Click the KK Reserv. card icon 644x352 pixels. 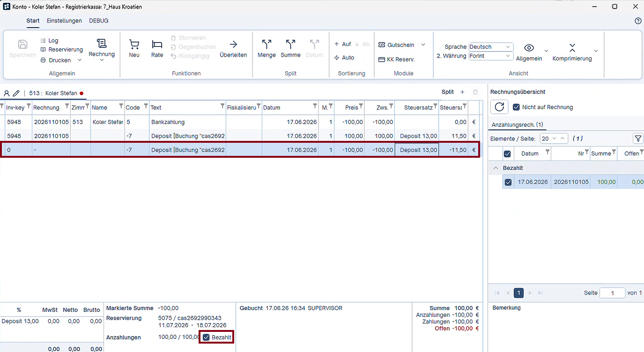382,59
